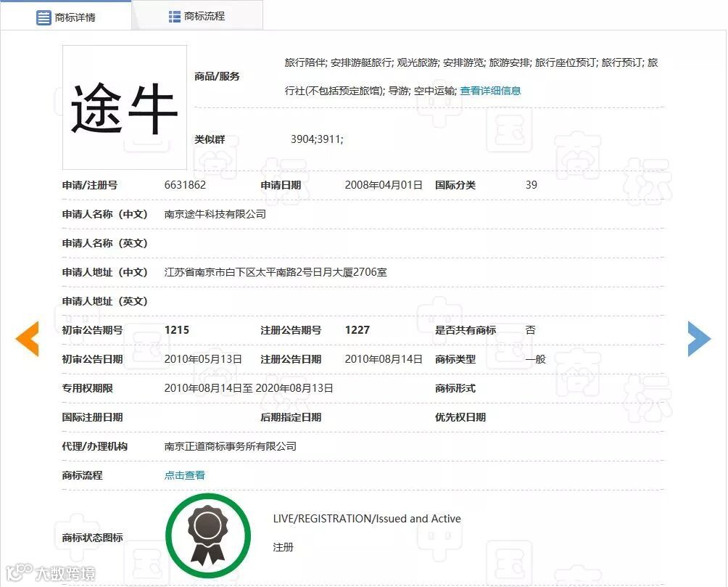
Task: Go to previous trademark with orange arrow
Action: click(x=28, y=339)
